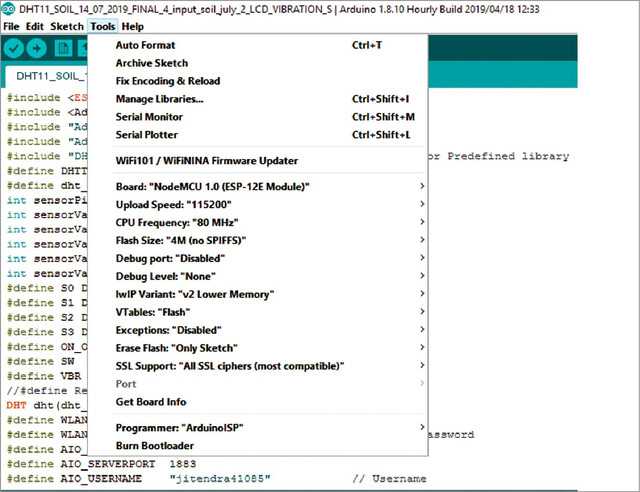
Task: Close the Tools menu via Tools label
Action: coord(102,27)
